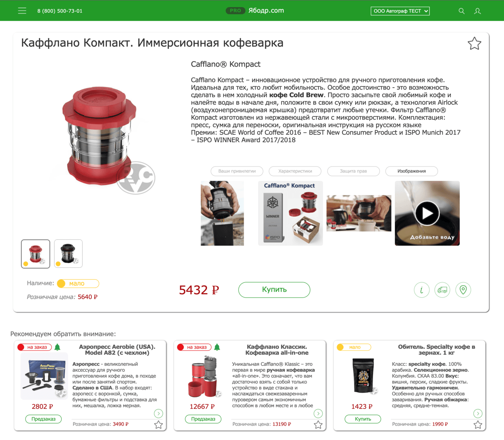Click the search magnifier icon
The width and height of the screenshot is (504, 440).
461,11
